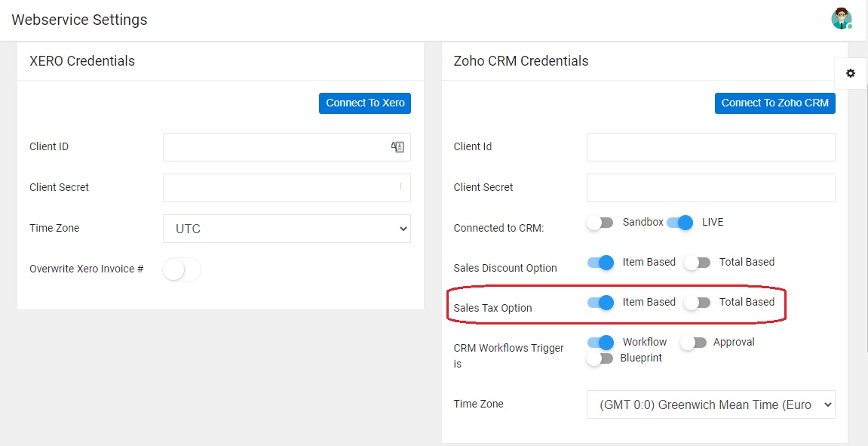This screenshot has height=446, width=868.
Task: Enable the Sandbox CRM toggle
Action: tap(600, 223)
